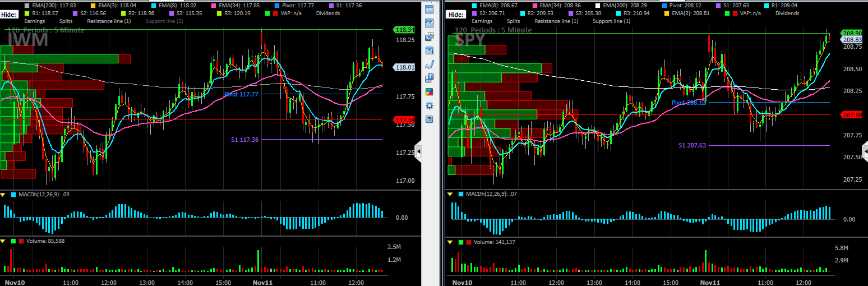This screenshot has width=868, height=286.
Task: Click the SPY 207.98 support price tag
Action: pyautogui.click(x=851, y=115)
